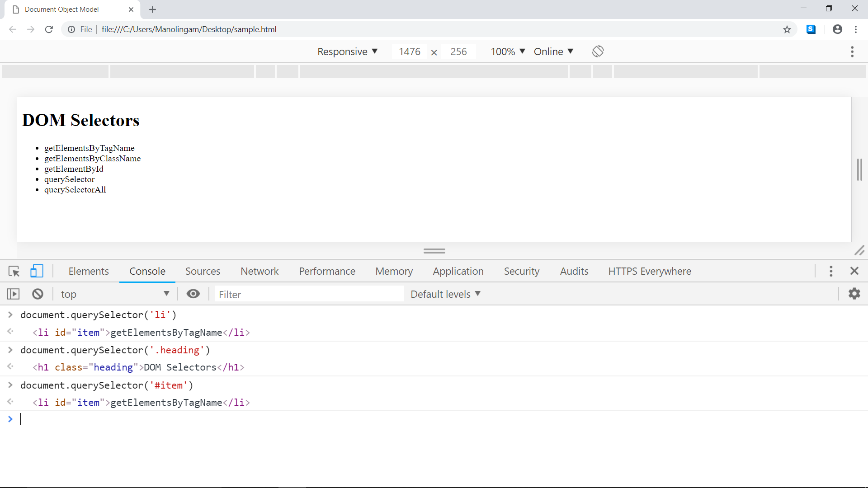The height and width of the screenshot is (488, 868).
Task: Bookmark this page with star icon
Action: click(787, 29)
